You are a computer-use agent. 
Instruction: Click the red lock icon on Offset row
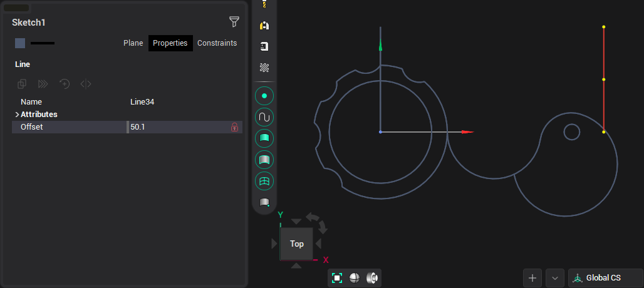(235, 127)
